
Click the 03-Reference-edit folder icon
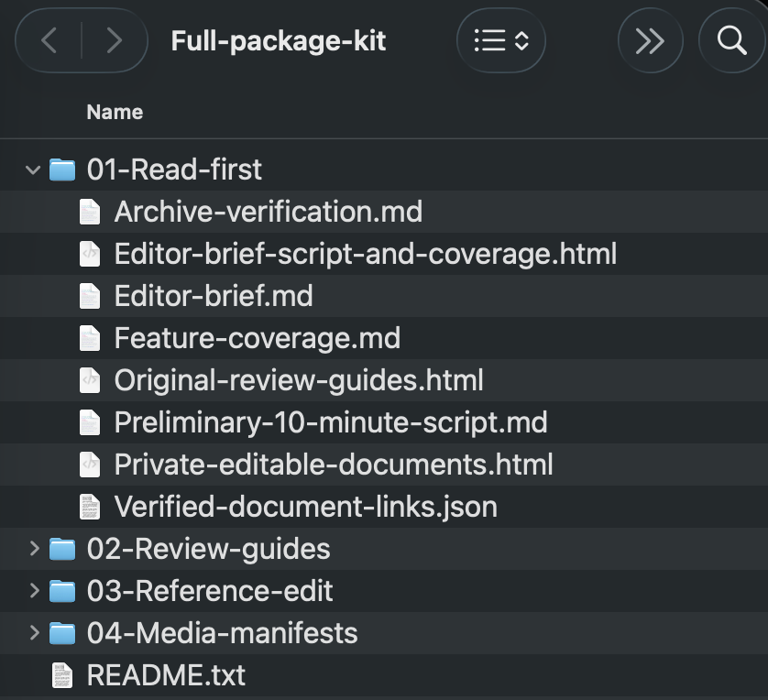click(x=62, y=590)
